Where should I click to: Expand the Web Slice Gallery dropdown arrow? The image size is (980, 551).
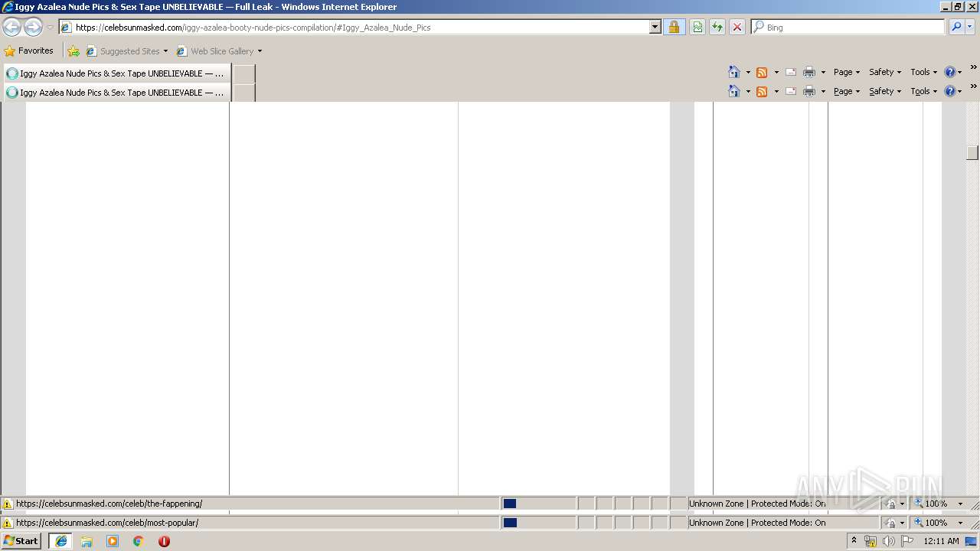(260, 51)
